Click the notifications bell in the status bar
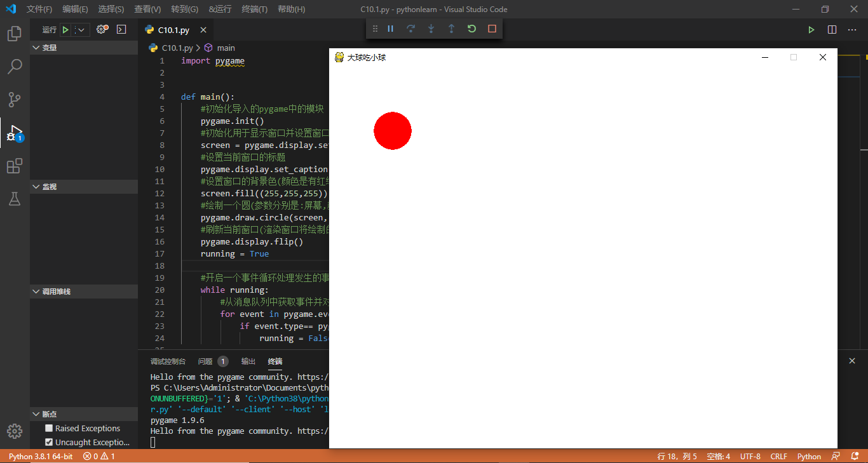This screenshot has width=868, height=463. point(855,456)
